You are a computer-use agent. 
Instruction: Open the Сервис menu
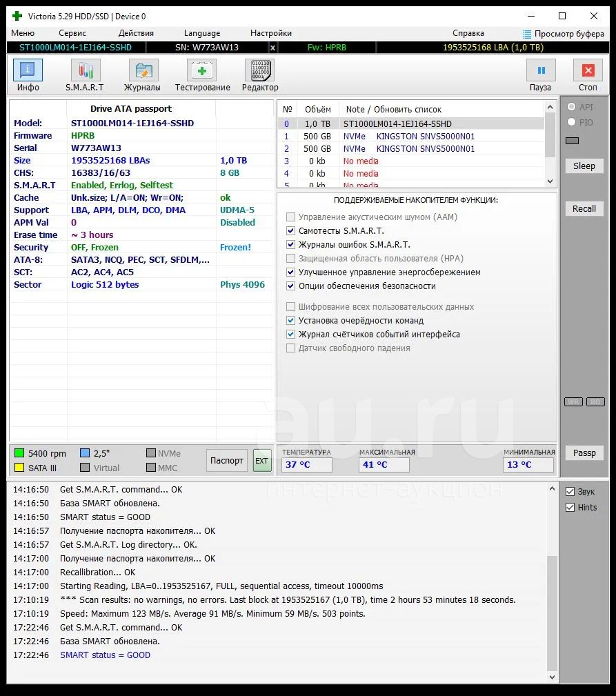[x=72, y=33]
